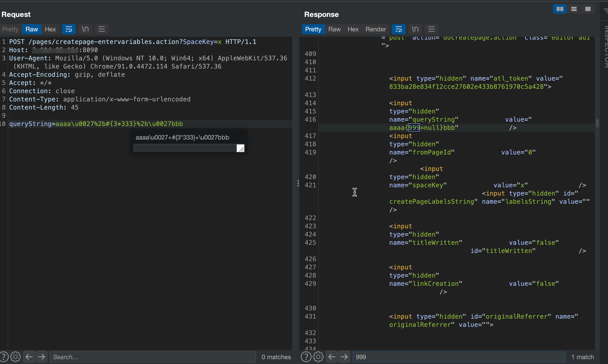The width and height of the screenshot is (608, 364).
Task: Switch Request view to Hex tab
Action: coord(50,29)
